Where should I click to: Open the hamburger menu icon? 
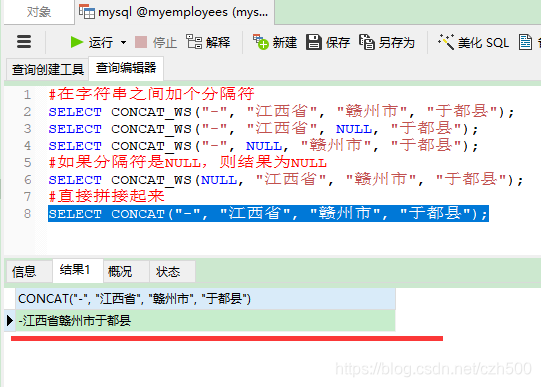pos(24,42)
